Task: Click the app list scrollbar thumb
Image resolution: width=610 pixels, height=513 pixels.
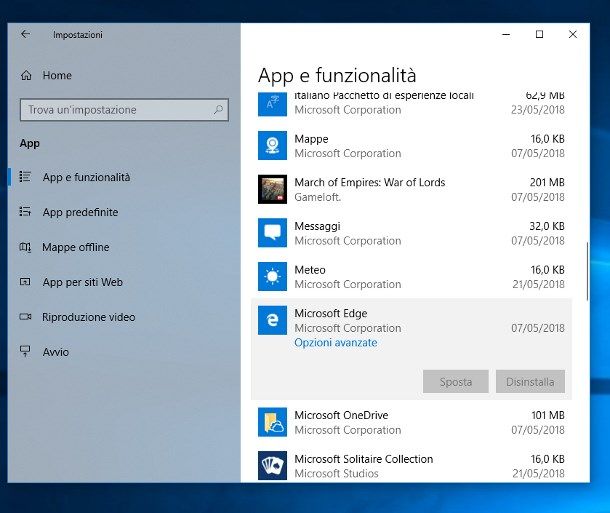Action: [587, 271]
